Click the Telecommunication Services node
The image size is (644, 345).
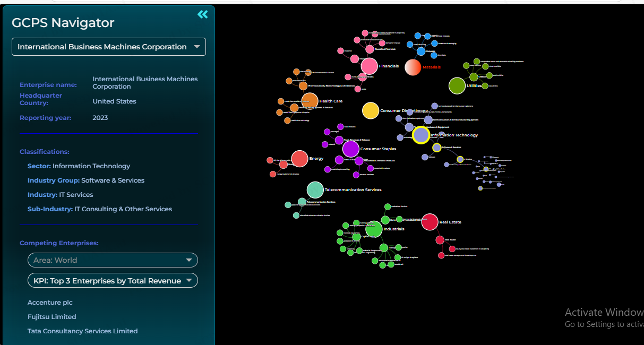click(x=315, y=189)
